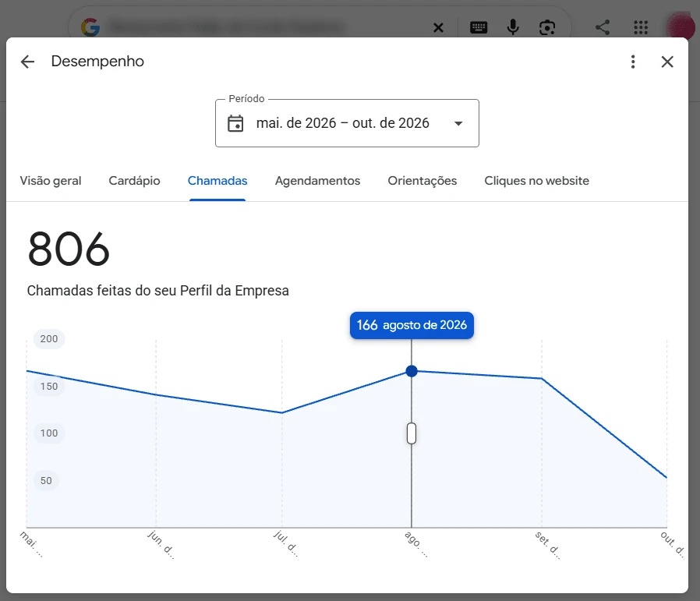700x601 pixels.
Task: Switch to the Visão geral tab
Action: 51,181
